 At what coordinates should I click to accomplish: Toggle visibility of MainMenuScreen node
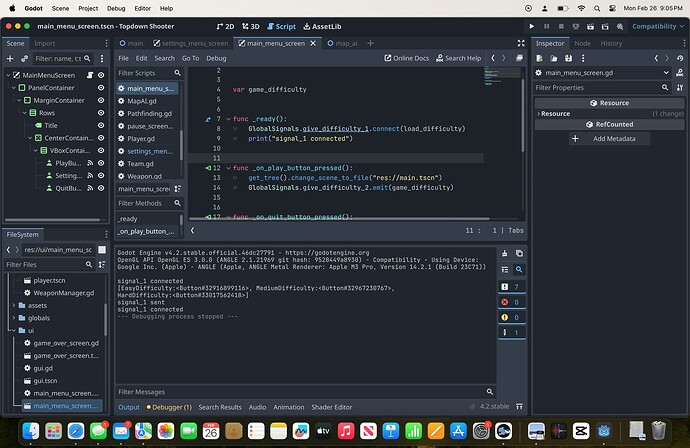click(101, 75)
